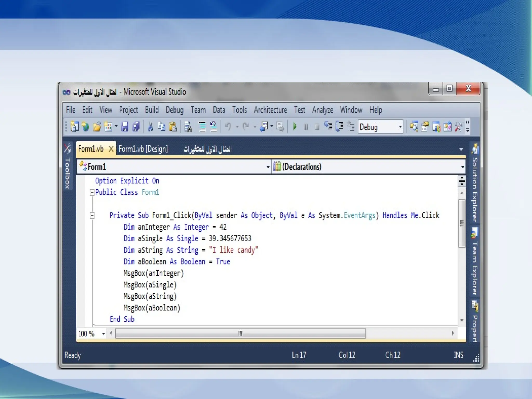Open the Properties Window toolbar icon
Image resolution: width=532 pixels, height=399 pixels.
[x=425, y=127]
